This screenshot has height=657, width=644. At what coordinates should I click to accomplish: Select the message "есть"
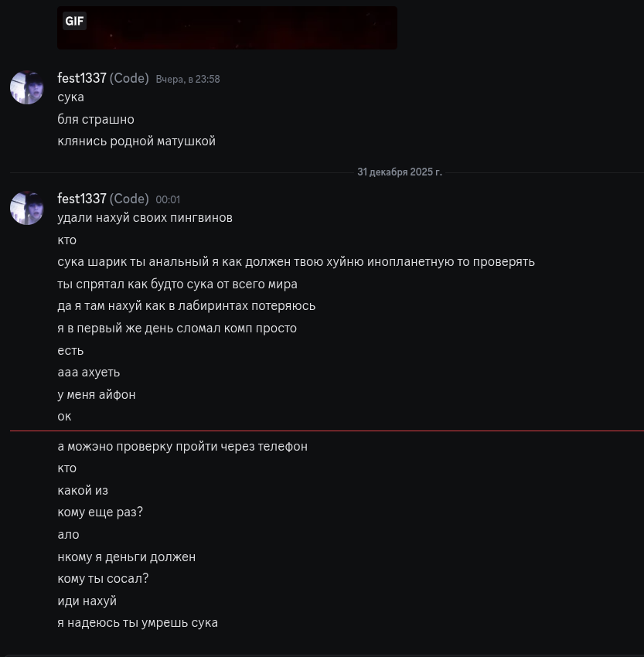click(x=70, y=350)
